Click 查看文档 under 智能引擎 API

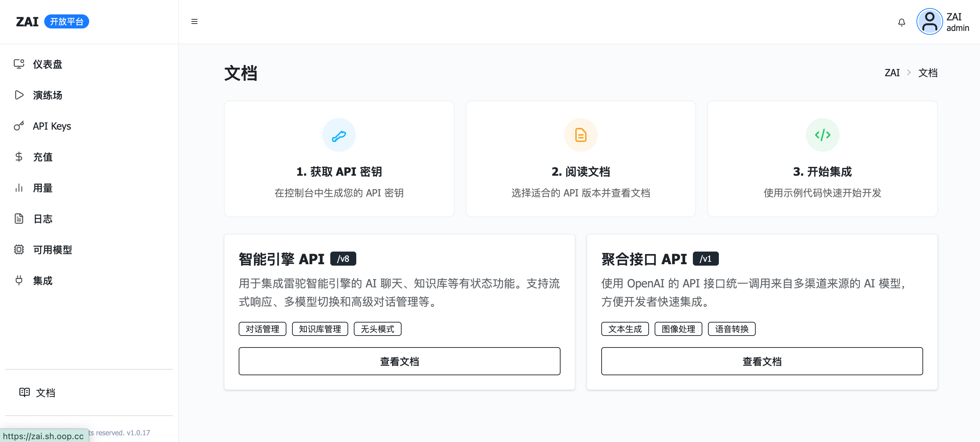(x=399, y=361)
